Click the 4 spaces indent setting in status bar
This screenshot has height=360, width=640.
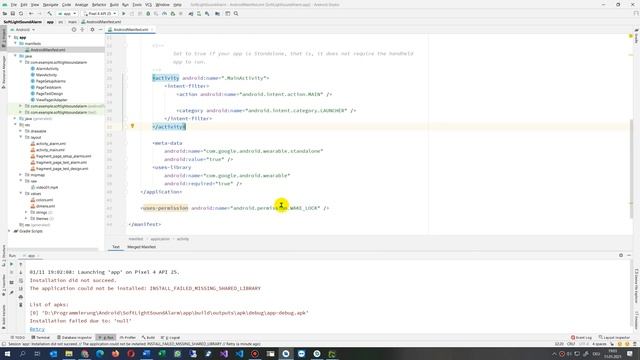[x=599, y=344]
